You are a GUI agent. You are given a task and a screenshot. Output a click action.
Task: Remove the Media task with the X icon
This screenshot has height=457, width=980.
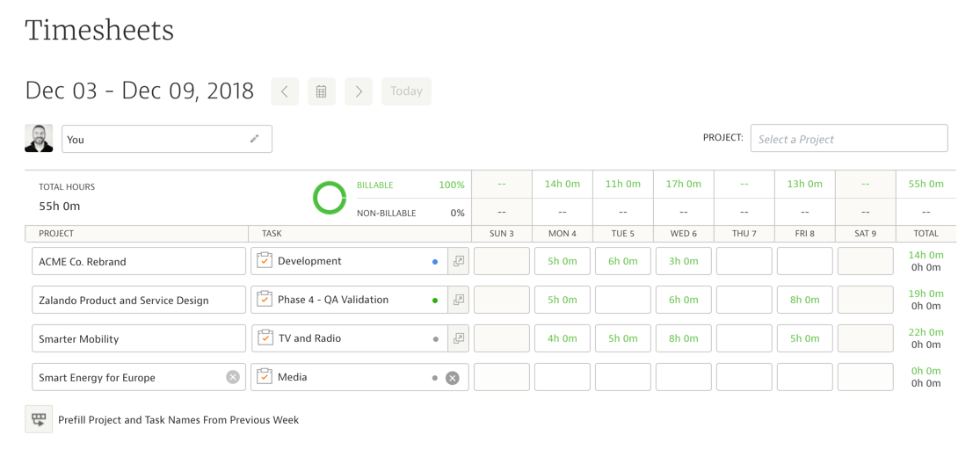click(452, 378)
